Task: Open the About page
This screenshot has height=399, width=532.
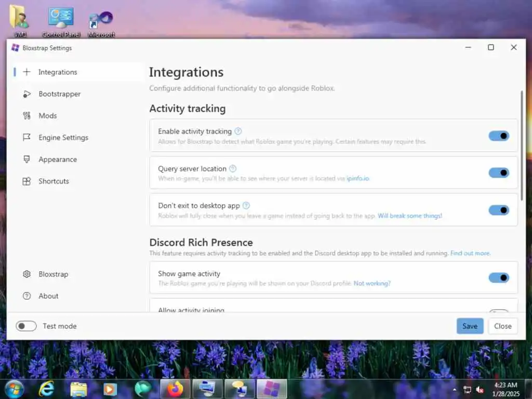Action: 77,296
